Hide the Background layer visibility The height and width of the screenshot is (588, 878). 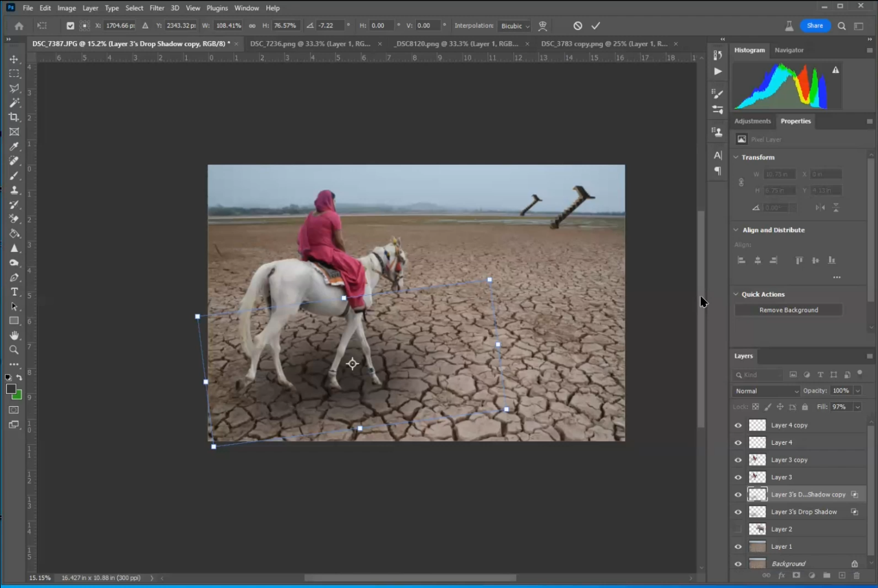[x=738, y=564]
